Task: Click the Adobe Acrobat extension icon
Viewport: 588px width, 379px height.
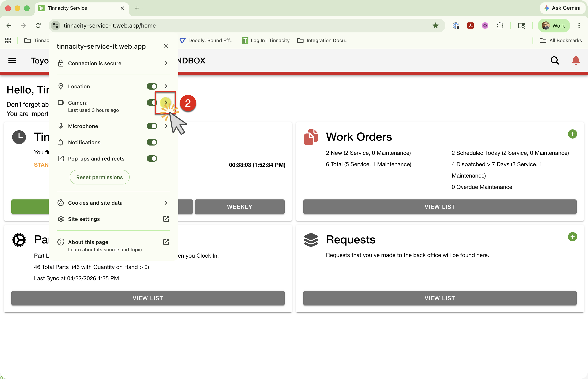Action: [x=470, y=26]
